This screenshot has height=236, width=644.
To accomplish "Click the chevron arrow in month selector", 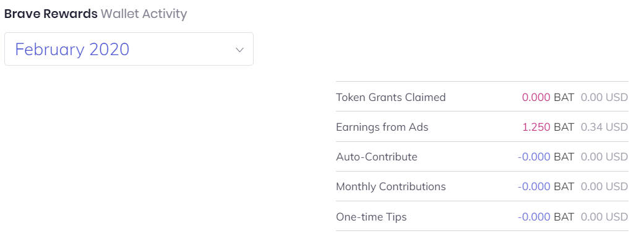I will [239, 50].
